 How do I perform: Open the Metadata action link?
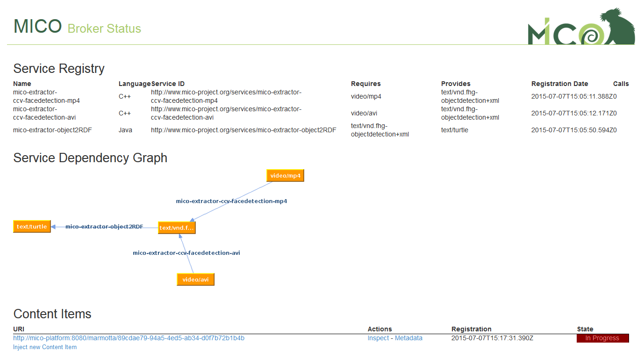click(x=408, y=338)
